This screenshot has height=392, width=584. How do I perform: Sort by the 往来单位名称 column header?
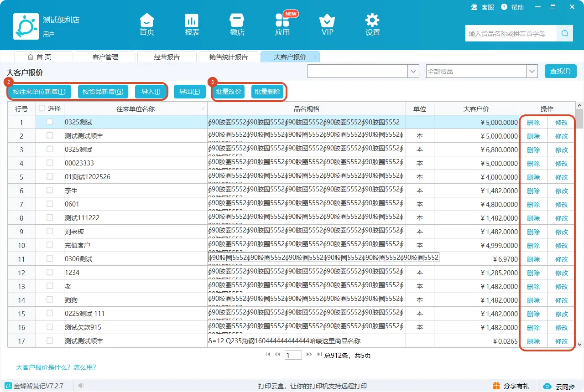coord(136,109)
